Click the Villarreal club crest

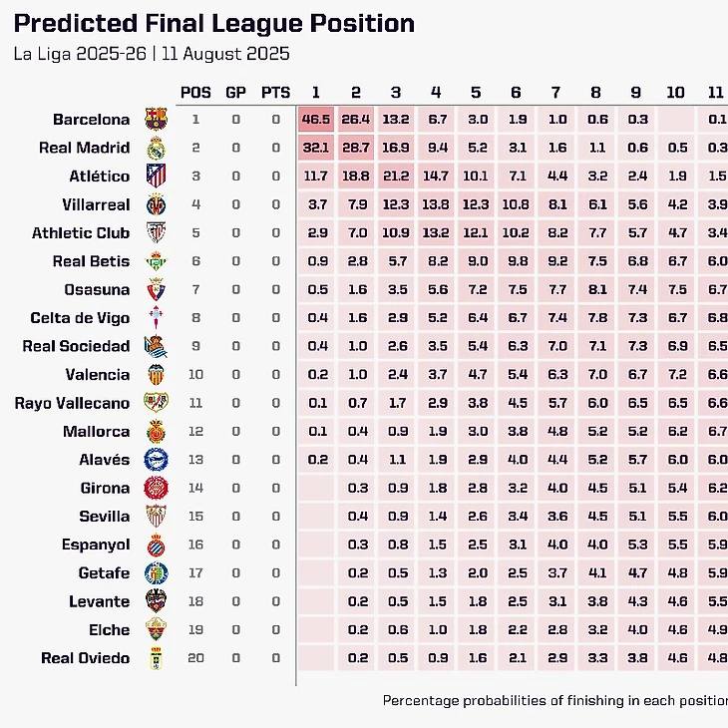click(157, 204)
